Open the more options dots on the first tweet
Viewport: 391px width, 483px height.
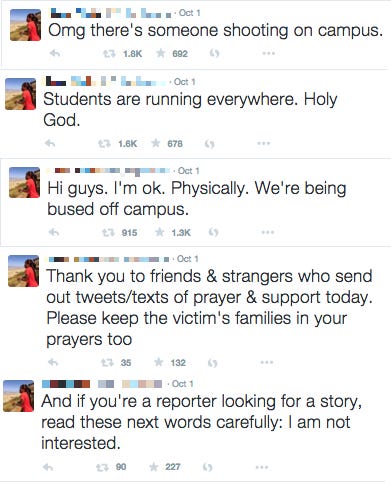click(268, 53)
